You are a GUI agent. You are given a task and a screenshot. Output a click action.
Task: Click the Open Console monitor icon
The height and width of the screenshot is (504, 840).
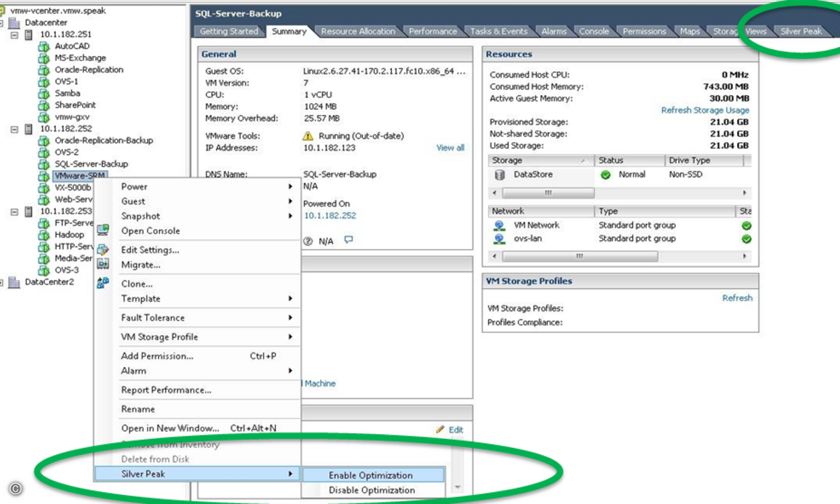[103, 230]
